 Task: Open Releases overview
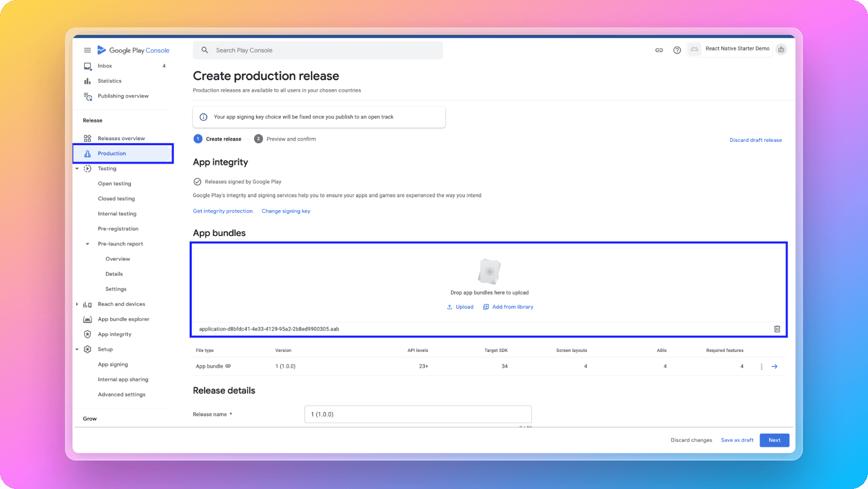point(121,139)
